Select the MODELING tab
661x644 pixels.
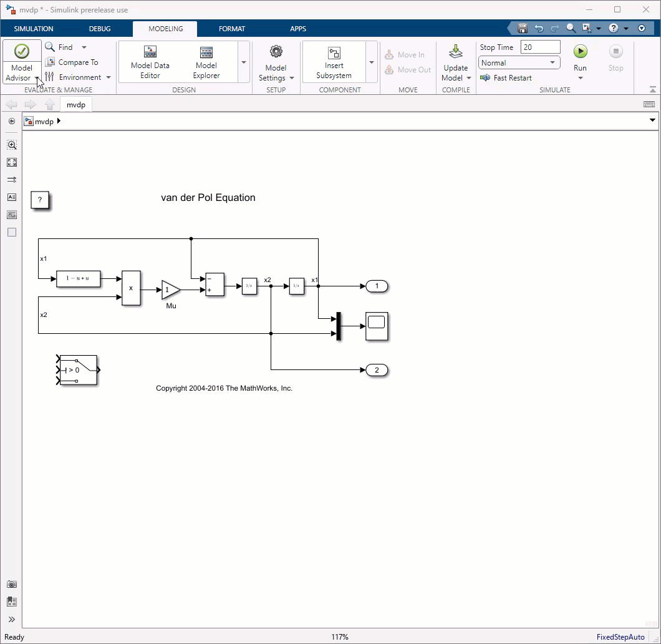(166, 29)
